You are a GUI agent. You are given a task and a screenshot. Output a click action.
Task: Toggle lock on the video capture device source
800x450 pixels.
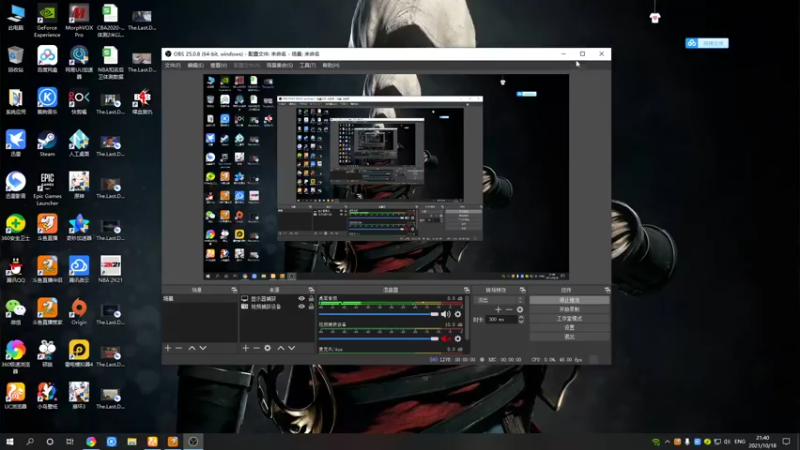(311, 307)
